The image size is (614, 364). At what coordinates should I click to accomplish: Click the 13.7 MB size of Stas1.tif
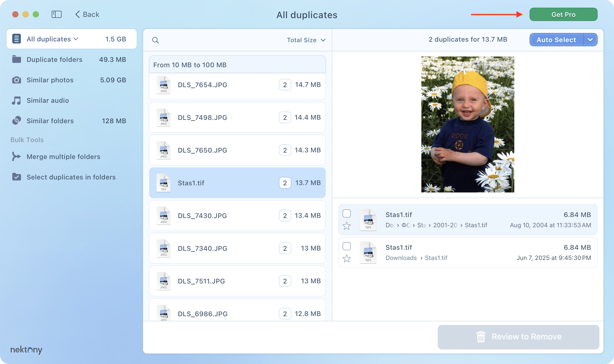pyautogui.click(x=308, y=183)
